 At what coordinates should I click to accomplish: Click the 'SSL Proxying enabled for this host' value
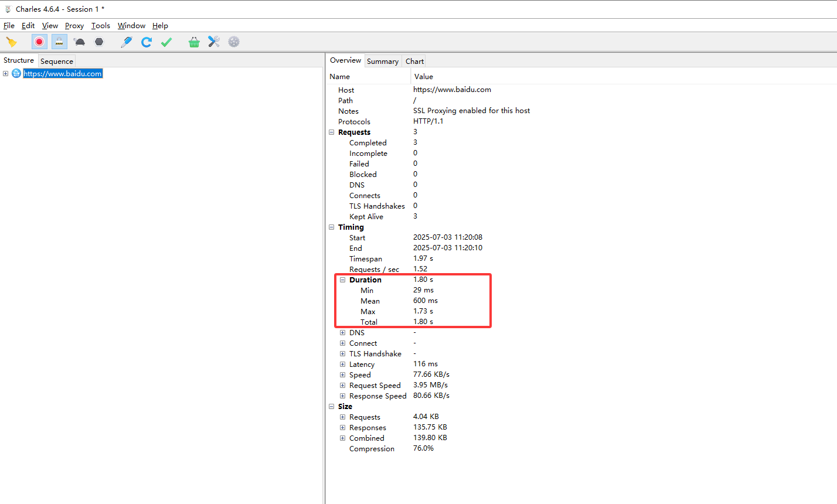coord(471,111)
